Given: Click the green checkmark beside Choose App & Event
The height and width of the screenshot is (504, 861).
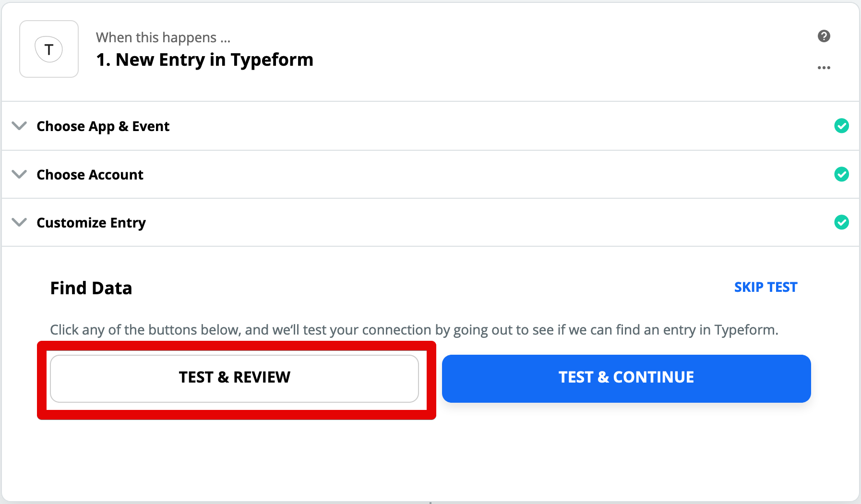Looking at the screenshot, I should pyautogui.click(x=841, y=126).
